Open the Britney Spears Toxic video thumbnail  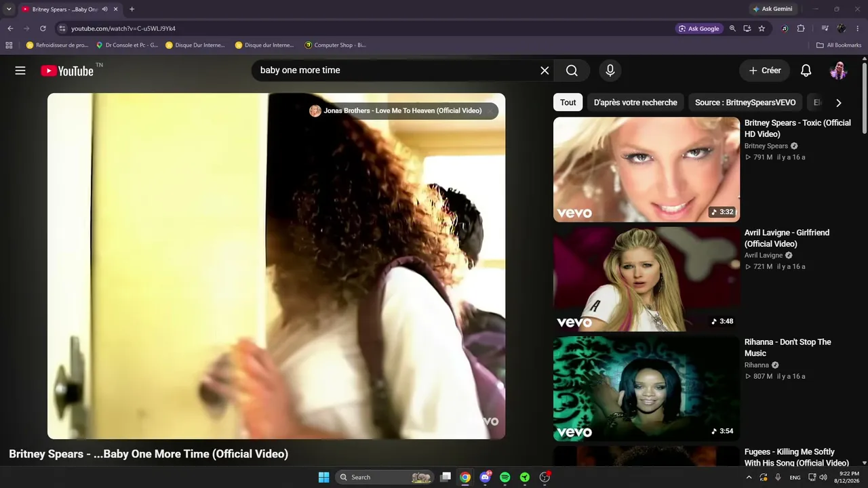click(646, 169)
